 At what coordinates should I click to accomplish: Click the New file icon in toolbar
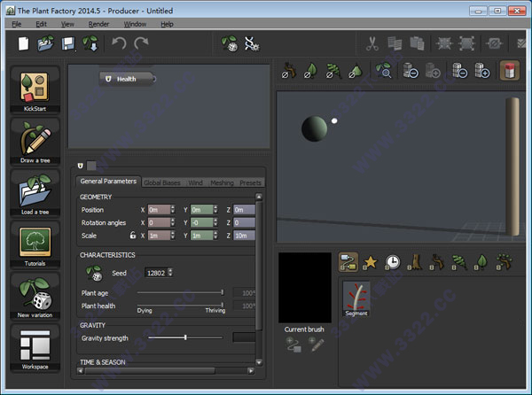tap(23, 43)
